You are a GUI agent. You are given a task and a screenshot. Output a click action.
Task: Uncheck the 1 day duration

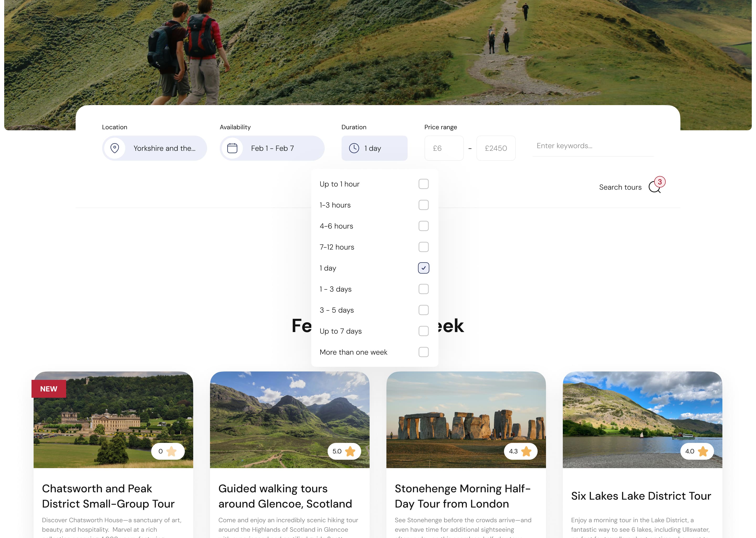point(423,268)
